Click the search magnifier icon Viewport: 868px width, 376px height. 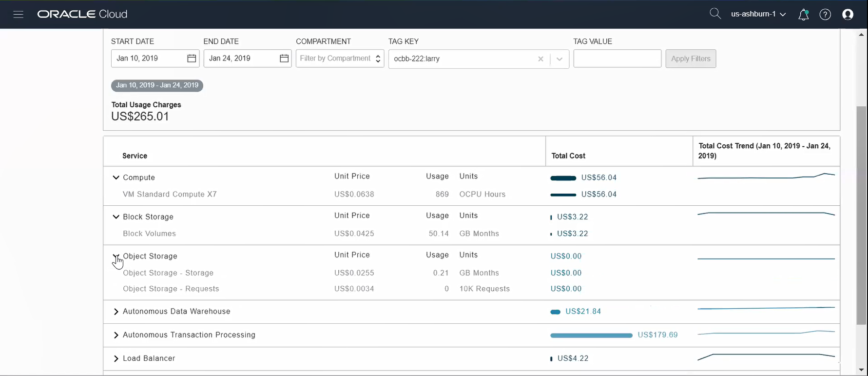click(715, 14)
